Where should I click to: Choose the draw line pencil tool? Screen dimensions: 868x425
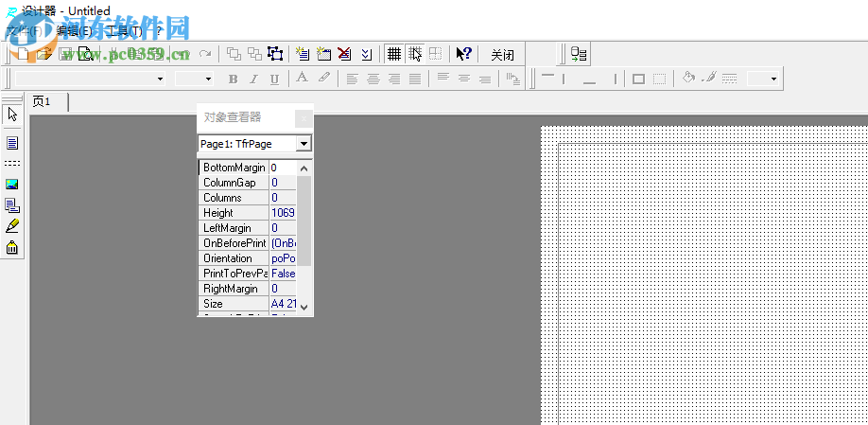(x=12, y=226)
